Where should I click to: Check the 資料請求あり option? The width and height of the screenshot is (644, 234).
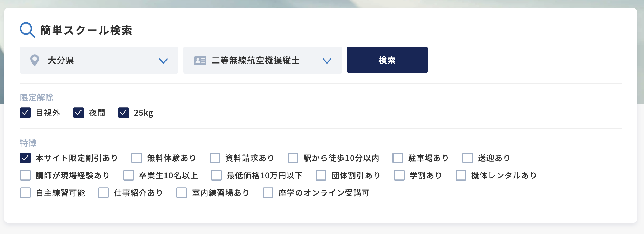(215, 158)
